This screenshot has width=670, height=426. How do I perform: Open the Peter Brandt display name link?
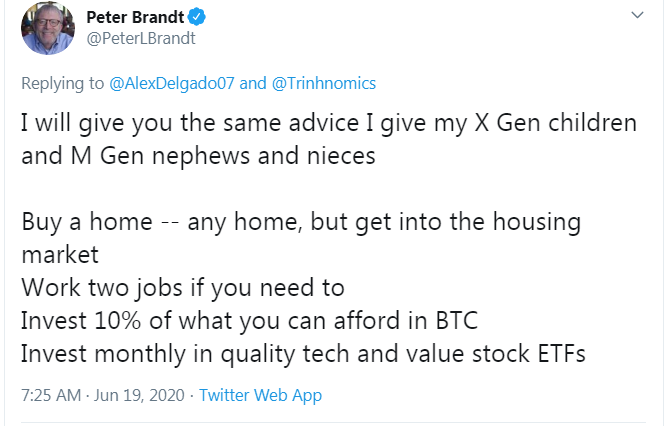click(137, 18)
